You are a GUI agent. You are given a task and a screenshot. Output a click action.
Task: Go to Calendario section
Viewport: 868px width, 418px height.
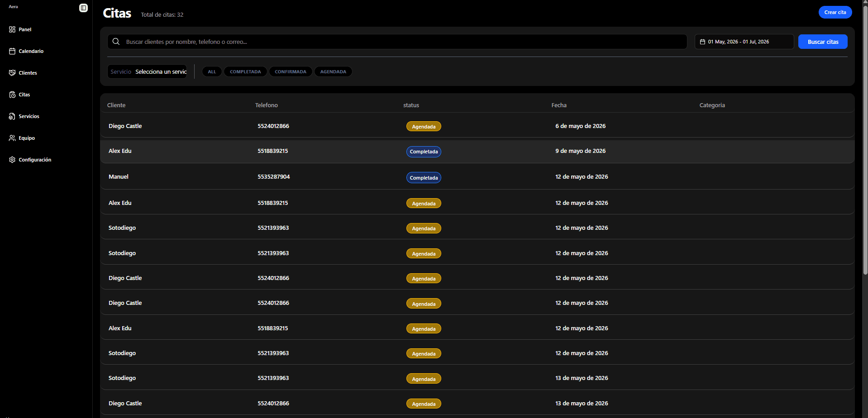31,51
